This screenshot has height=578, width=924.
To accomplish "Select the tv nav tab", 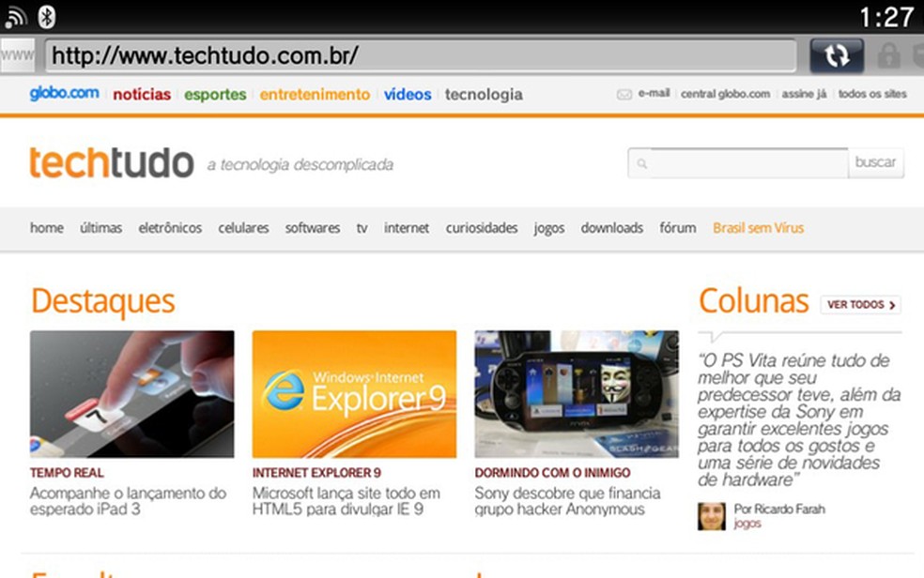I will click(x=362, y=228).
